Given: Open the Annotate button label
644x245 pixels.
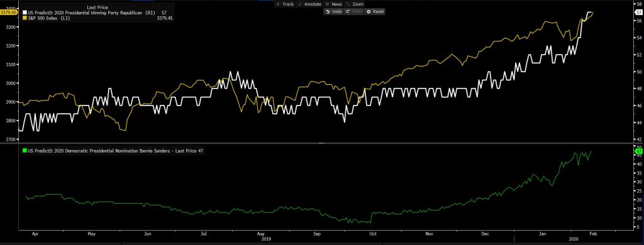Looking at the screenshot, I should point(313,4).
